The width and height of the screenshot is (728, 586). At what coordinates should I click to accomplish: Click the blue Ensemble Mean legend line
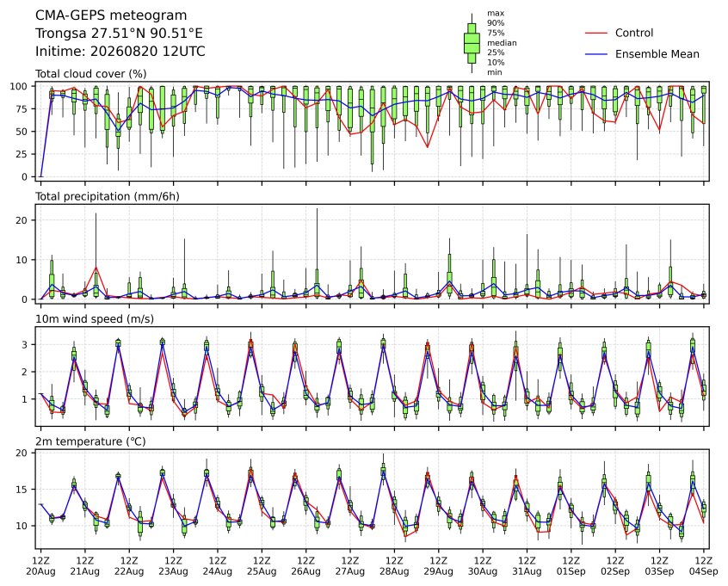596,54
